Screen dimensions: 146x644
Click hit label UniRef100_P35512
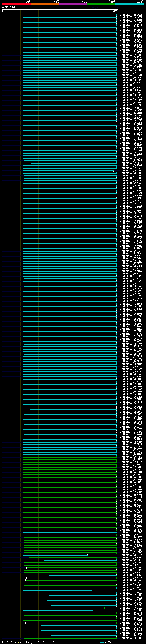coord(131,206)
